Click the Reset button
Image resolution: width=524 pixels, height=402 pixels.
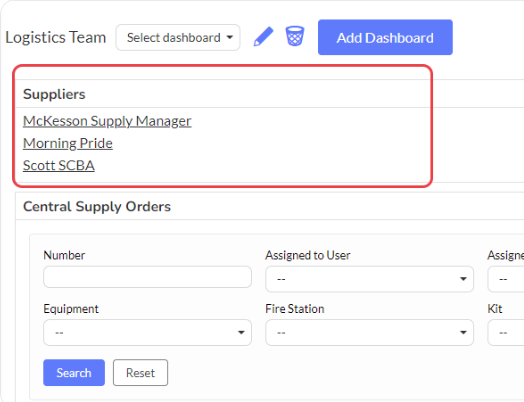[140, 373]
